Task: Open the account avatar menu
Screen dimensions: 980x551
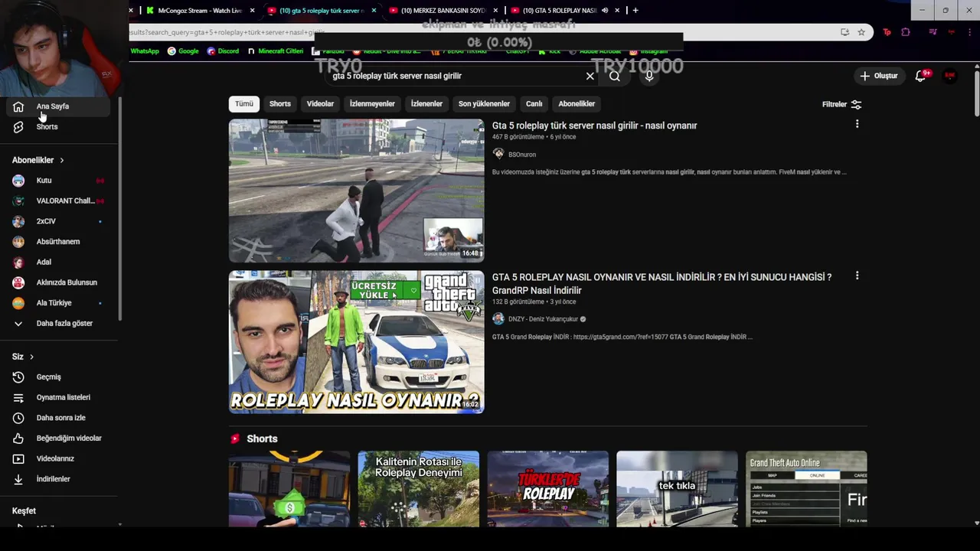Action: 949,76
